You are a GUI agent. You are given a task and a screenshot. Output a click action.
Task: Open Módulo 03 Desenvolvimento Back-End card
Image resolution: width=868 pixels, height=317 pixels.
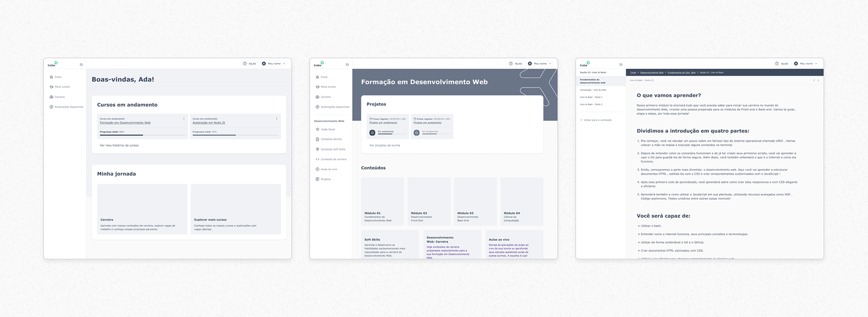coord(475,201)
